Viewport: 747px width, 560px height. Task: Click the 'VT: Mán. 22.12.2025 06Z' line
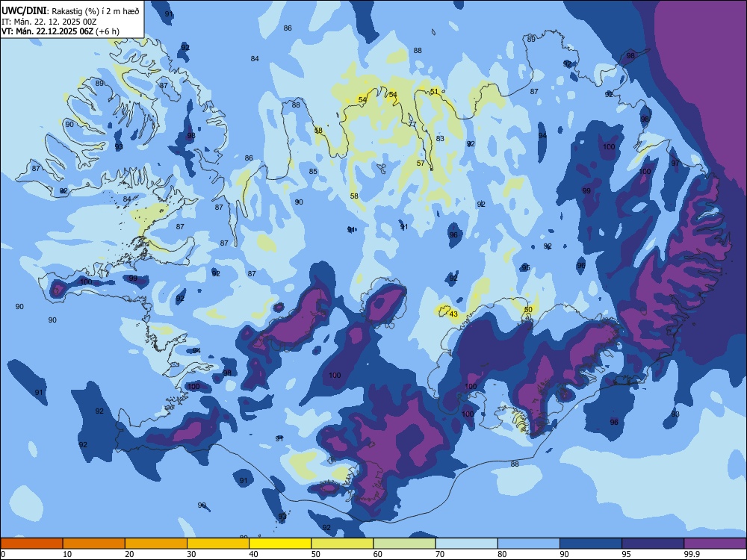[47, 31]
